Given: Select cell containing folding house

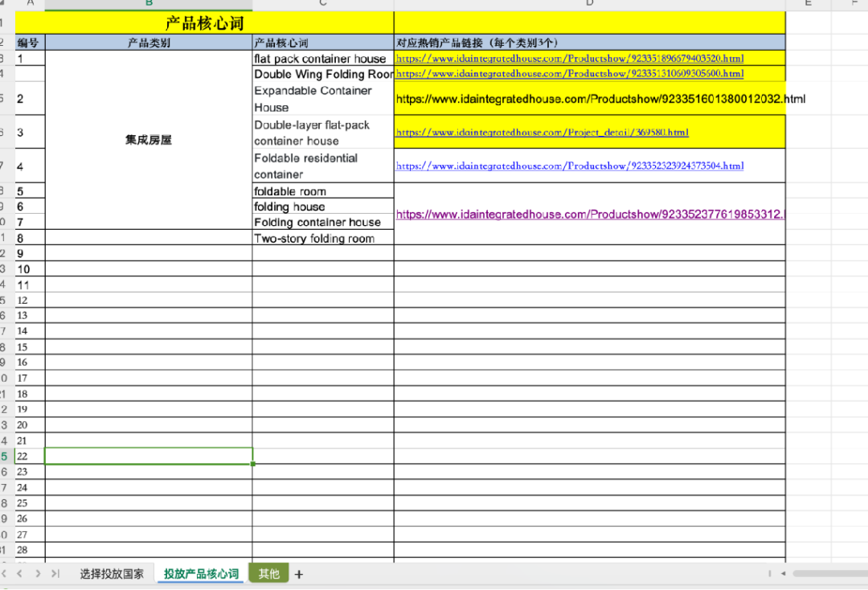Looking at the screenshot, I should point(323,207).
